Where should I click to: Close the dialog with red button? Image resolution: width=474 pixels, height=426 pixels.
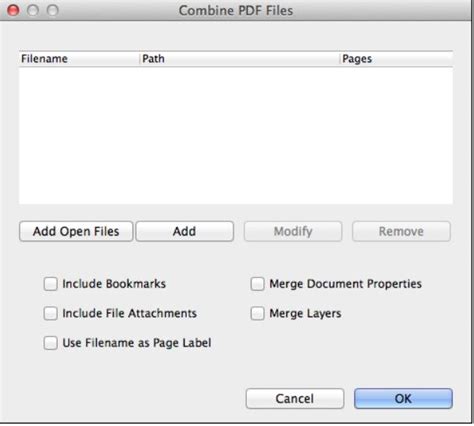pos(13,10)
